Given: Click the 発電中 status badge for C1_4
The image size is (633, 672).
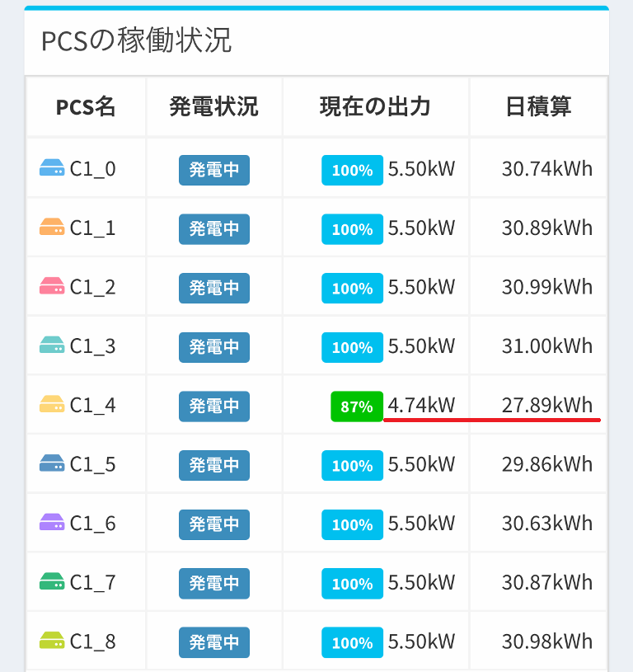Looking at the screenshot, I should tap(214, 406).
